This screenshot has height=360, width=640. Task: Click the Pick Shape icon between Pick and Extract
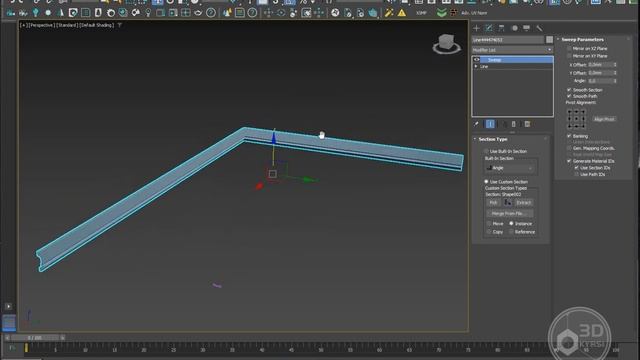(x=508, y=202)
